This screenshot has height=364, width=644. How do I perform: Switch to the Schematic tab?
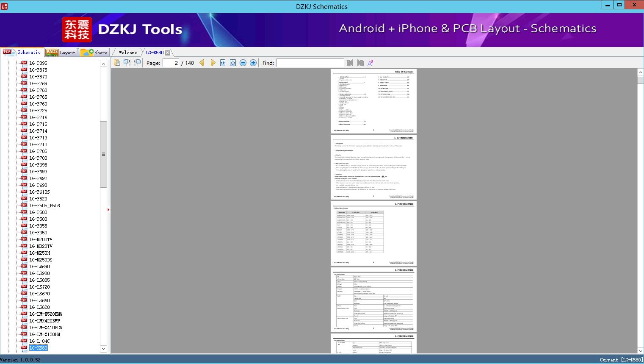22,52
